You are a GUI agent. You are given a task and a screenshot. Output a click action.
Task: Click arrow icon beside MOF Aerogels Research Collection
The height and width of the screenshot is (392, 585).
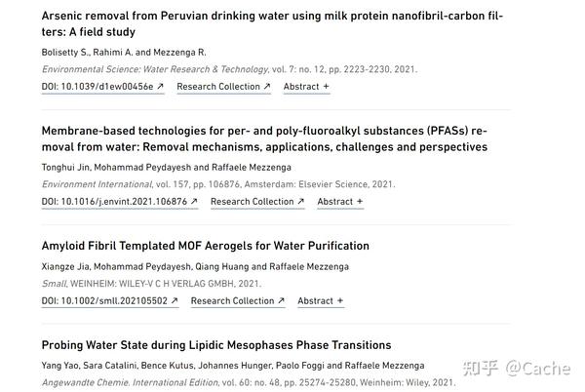tap(282, 301)
